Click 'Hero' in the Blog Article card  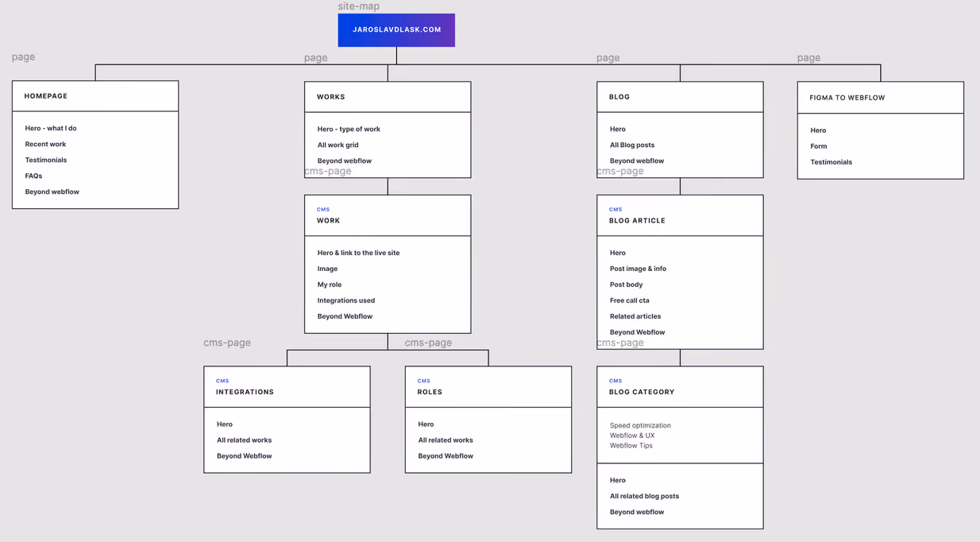[618, 253]
